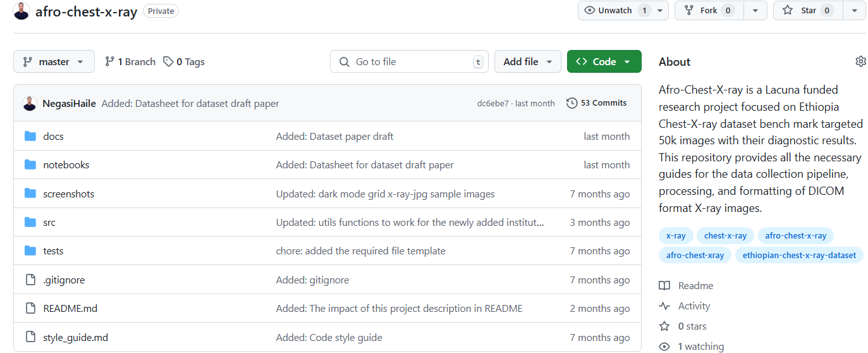This screenshot has height=353, width=868.
Task: Select the afro-chest-x-ray topic tag
Action: (795, 235)
